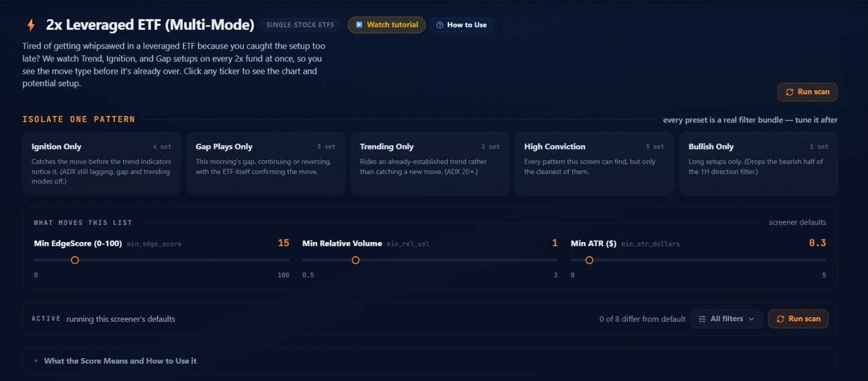Viewport: 868px width, 381px height.
Task: Click the orange lightning bolt icon
Action: click(x=31, y=25)
